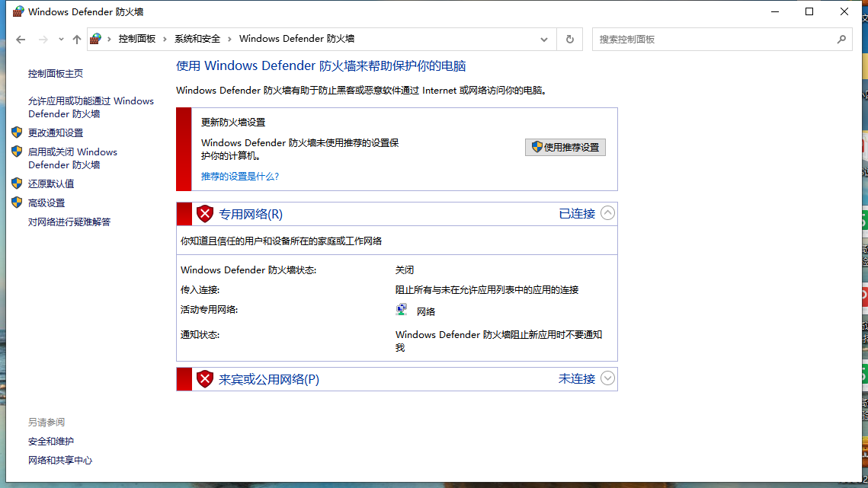Minimize the firewall window

(x=775, y=11)
